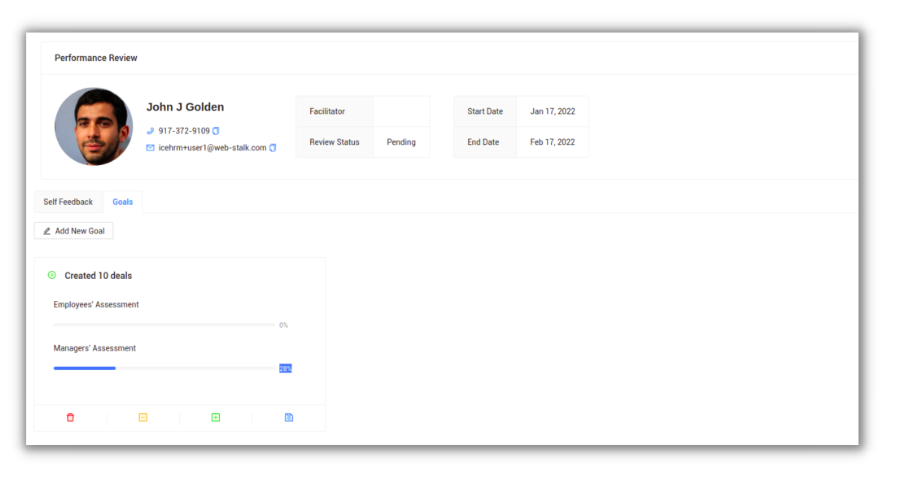Save the goal using the blue disk icon

[289, 417]
